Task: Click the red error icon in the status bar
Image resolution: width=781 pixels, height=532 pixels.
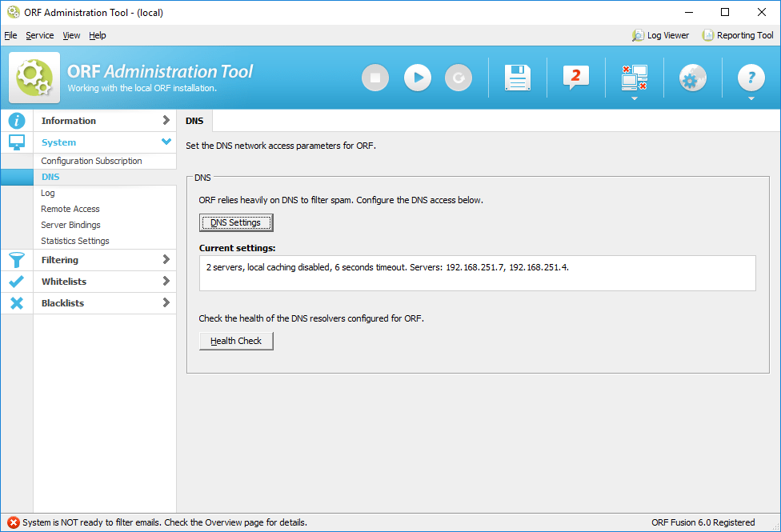Action: 14,522
